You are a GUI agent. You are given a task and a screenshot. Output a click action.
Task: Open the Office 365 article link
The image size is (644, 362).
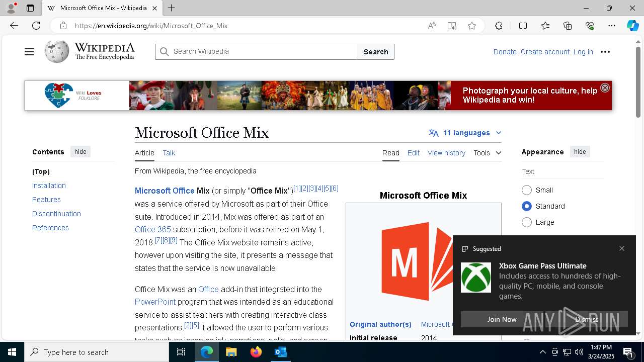click(x=153, y=229)
